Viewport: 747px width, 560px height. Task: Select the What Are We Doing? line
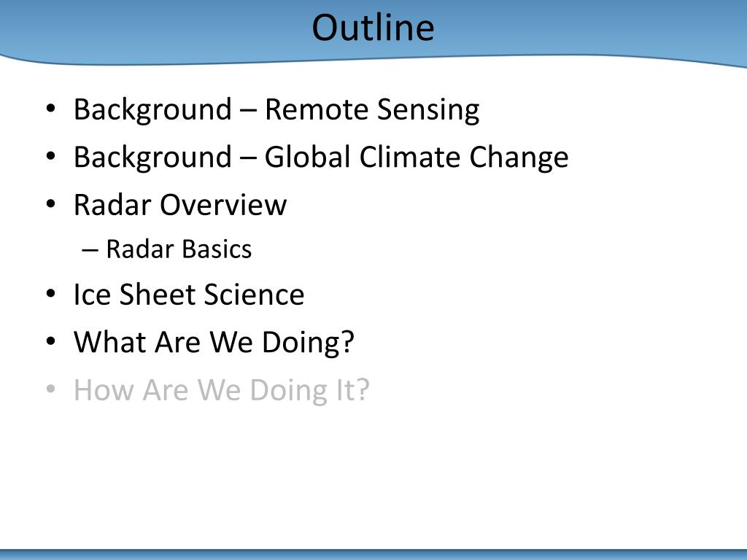point(214,342)
